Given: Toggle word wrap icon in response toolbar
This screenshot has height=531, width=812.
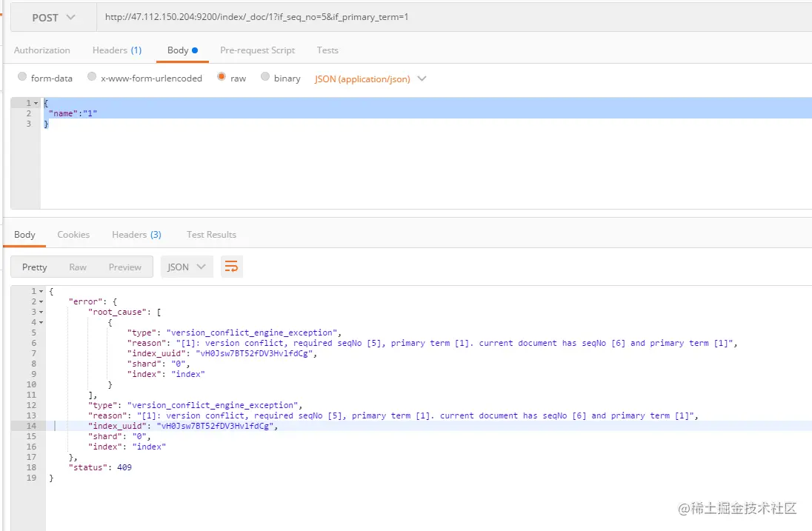Looking at the screenshot, I should pyautogui.click(x=231, y=267).
